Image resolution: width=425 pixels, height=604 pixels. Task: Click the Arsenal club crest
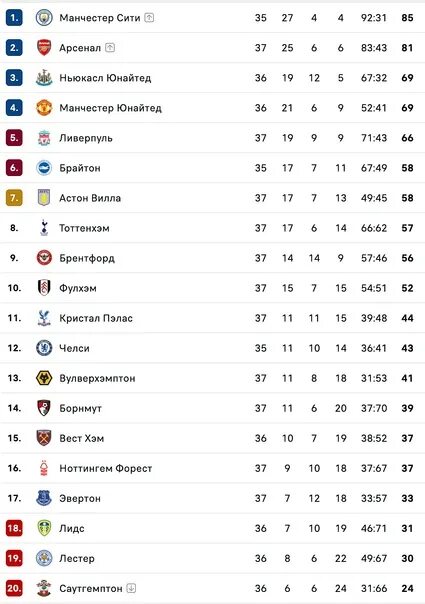(44, 48)
